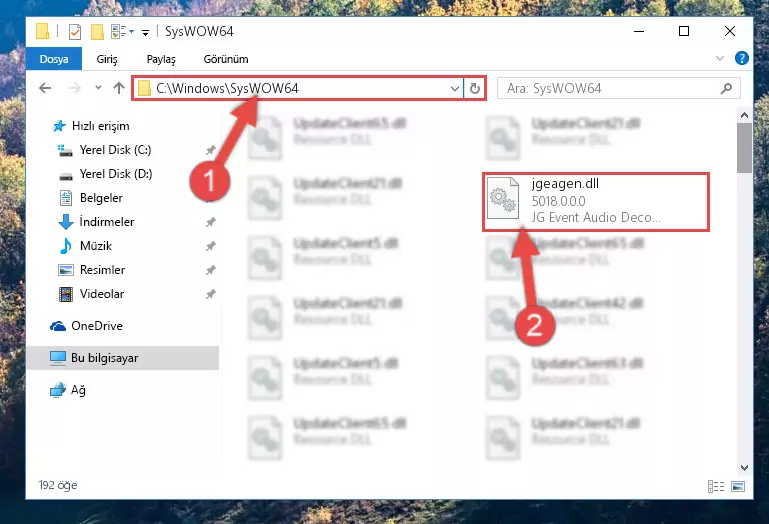
Task: Expand the ribbon with the chevron
Action: [719, 58]
